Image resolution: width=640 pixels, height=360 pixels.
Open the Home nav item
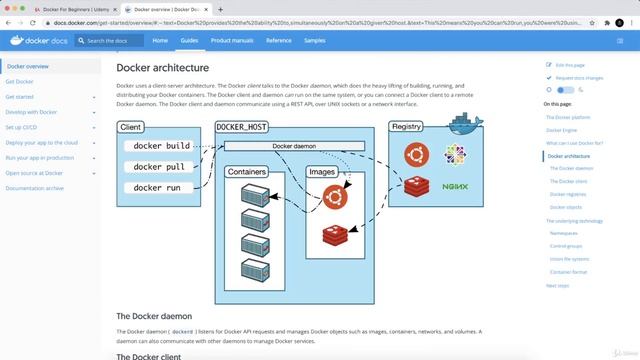tap(160, 40)
